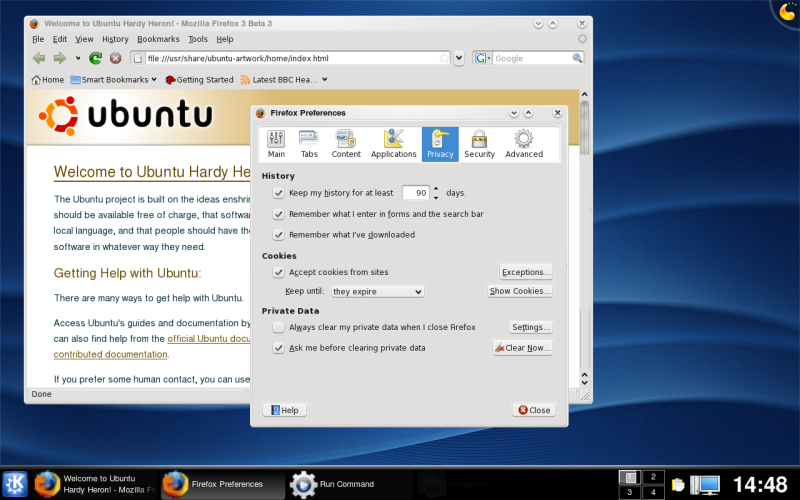This screenshot has height=500, width=800.
Task: Click Close button in preferences dialog
Action: pyautogui.click(x=534, y=410)
